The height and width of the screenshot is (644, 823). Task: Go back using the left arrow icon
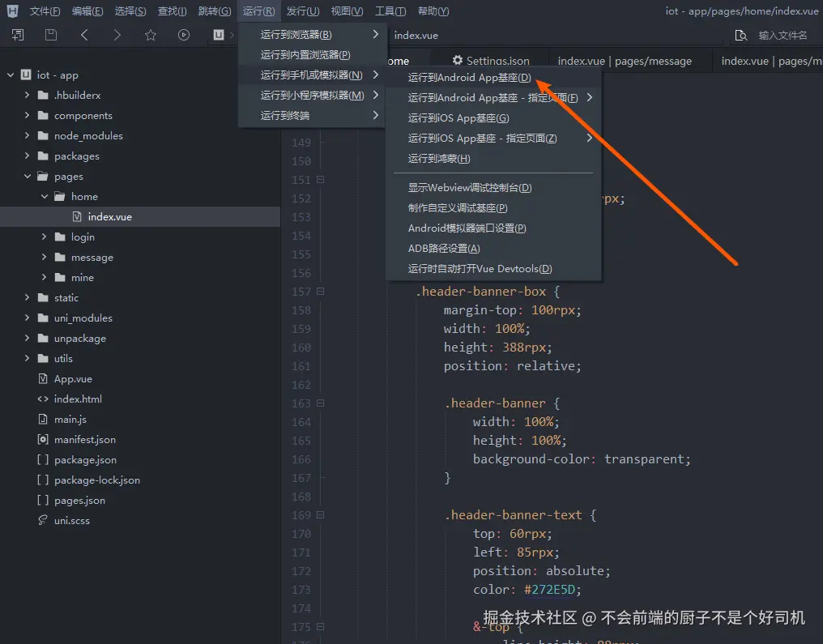coord(84,35)
